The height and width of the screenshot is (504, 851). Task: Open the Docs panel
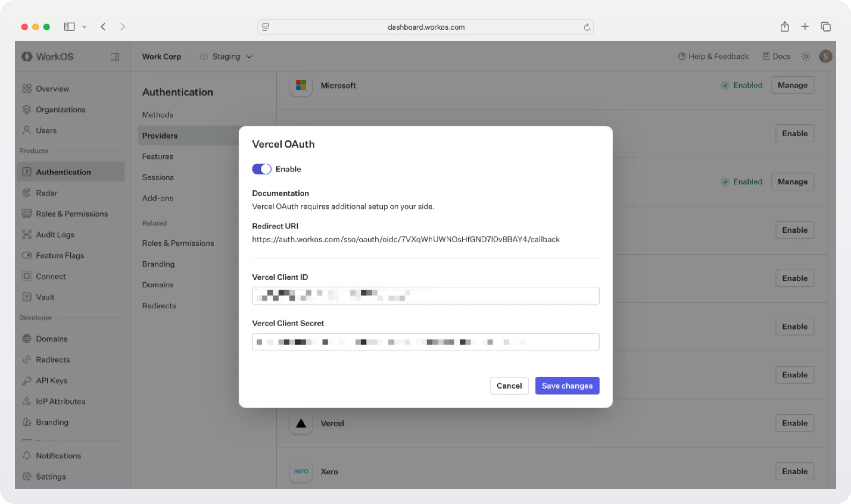[777, 56]
